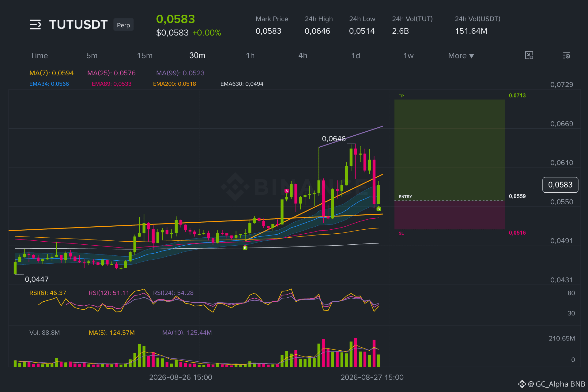Click the red stop-loss zone
Viewport: 588px width, 392px height.
[450, 215]
